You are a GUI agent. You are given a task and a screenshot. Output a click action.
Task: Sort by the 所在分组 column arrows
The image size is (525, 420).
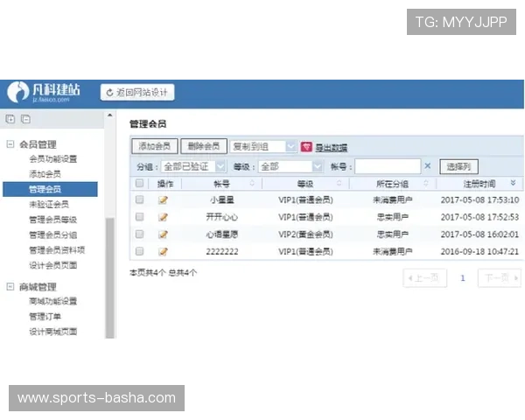coord(426,183)
